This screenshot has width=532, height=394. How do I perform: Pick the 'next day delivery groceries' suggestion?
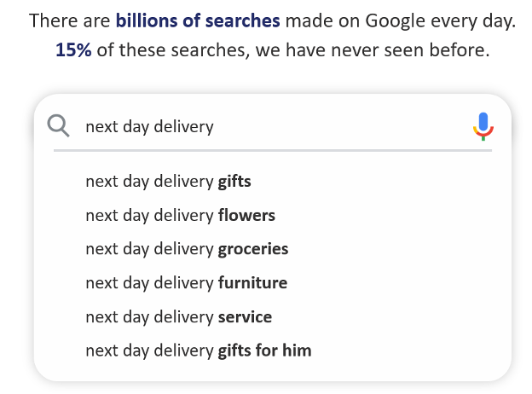click(187, 249)
